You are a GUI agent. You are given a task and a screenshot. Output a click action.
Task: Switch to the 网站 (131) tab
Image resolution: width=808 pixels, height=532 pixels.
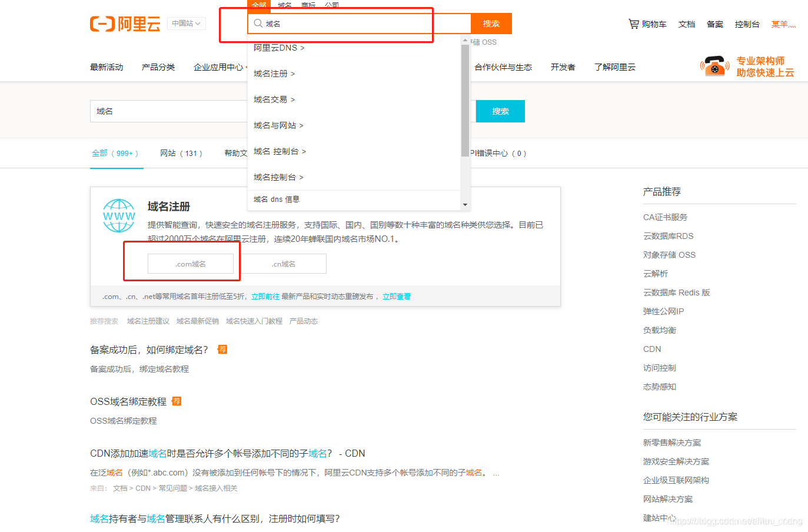182,153
